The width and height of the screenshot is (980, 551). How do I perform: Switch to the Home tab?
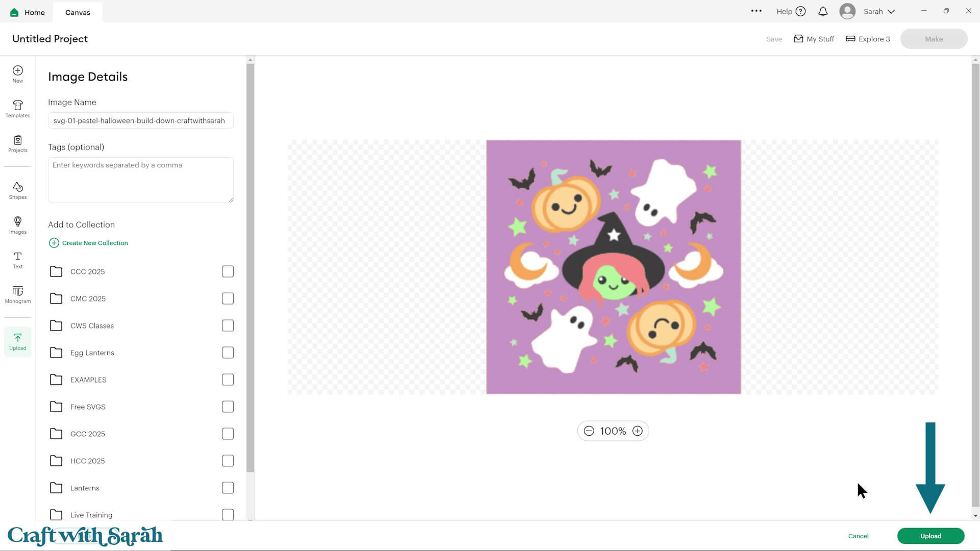coord(27,12)
